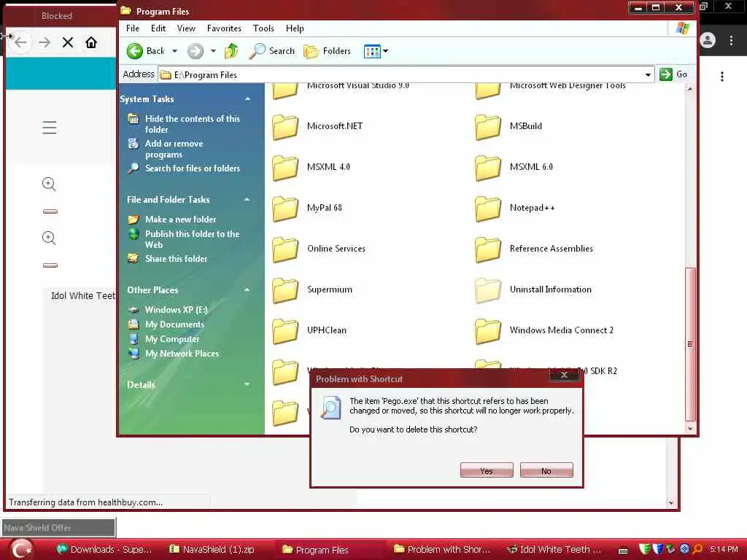Open the Help menu
The width and height of the screenshot is (747, 560).
click(295, 28)
